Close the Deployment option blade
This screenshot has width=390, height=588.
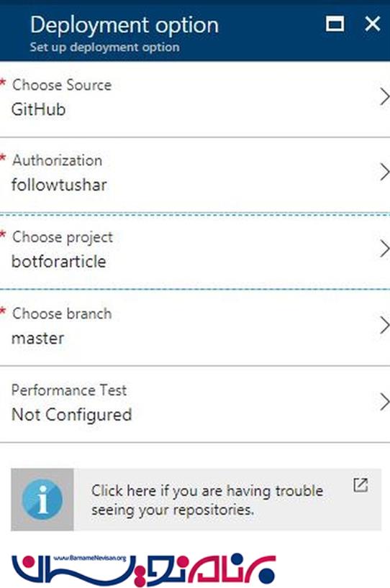tap(372, 24)
